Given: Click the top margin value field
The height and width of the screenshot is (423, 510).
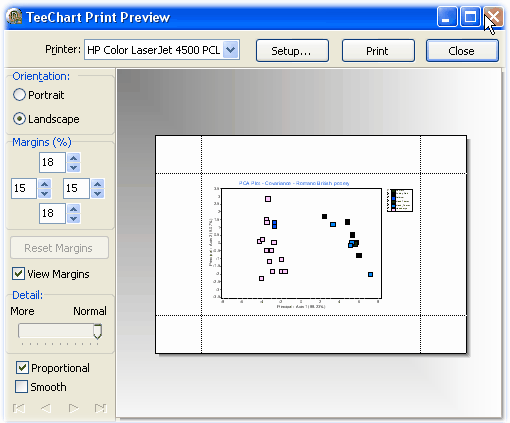Looking at the screenshot, I should (x=52, y=162).
